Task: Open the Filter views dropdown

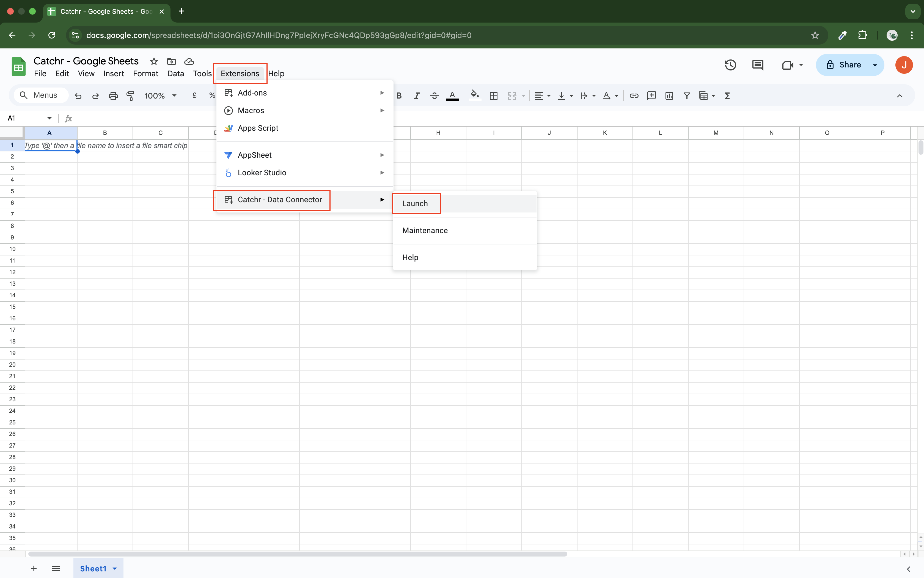Action: pos(707,96)
